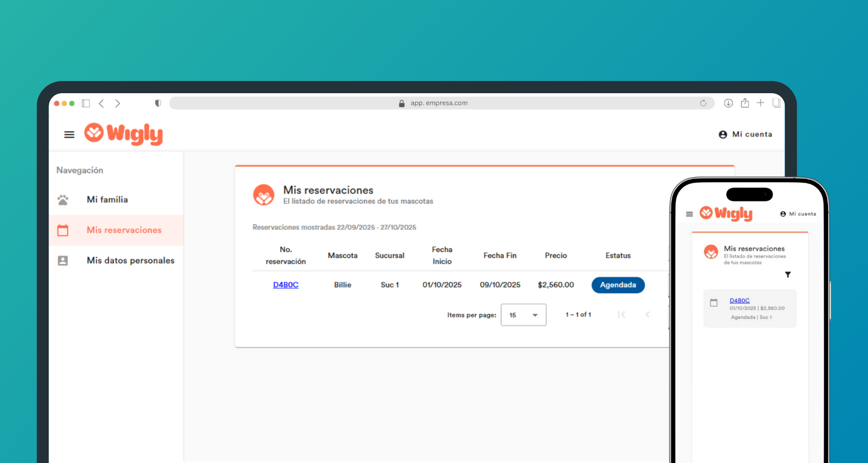868x463 pixels.
Task: Open reservation D4B0C link in the table
Action: 286,285
